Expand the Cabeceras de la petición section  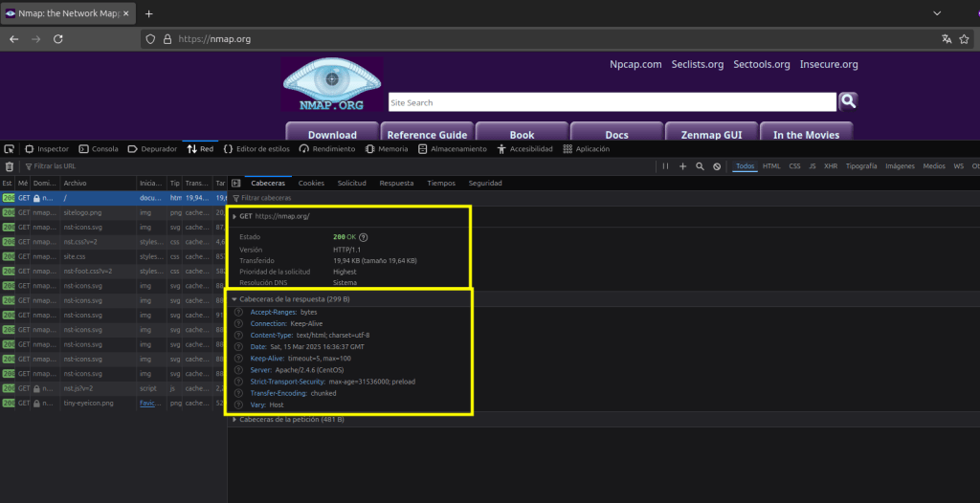click(234, 420)
